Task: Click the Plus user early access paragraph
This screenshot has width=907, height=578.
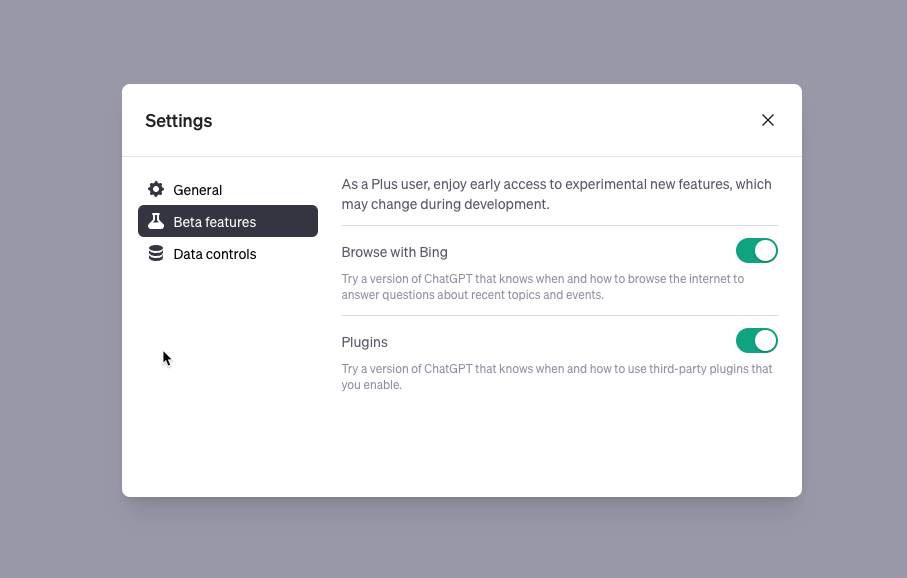Action: [556, 194]
